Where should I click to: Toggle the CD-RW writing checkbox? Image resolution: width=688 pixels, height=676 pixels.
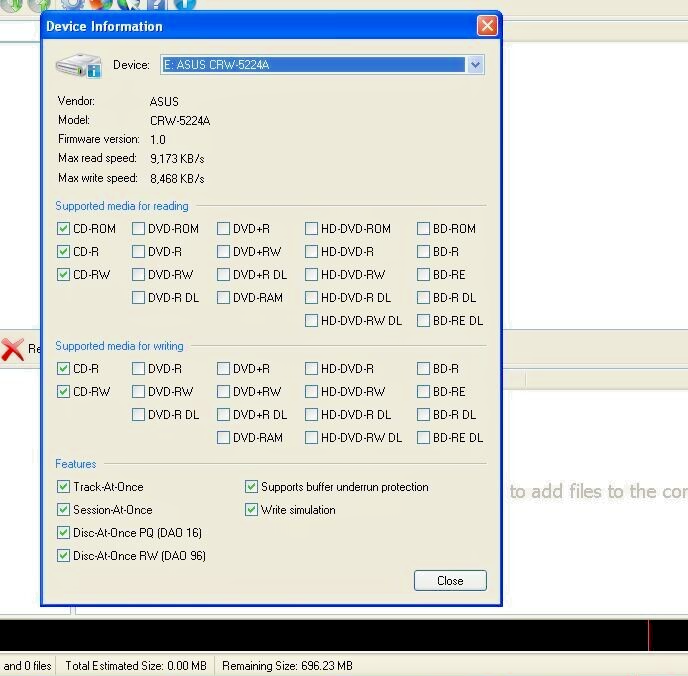tap(63, 391)
